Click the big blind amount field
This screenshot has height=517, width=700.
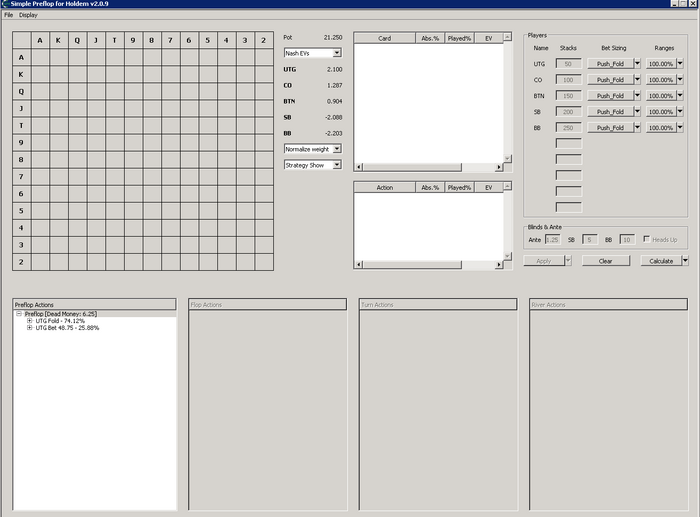pos(627,239)
